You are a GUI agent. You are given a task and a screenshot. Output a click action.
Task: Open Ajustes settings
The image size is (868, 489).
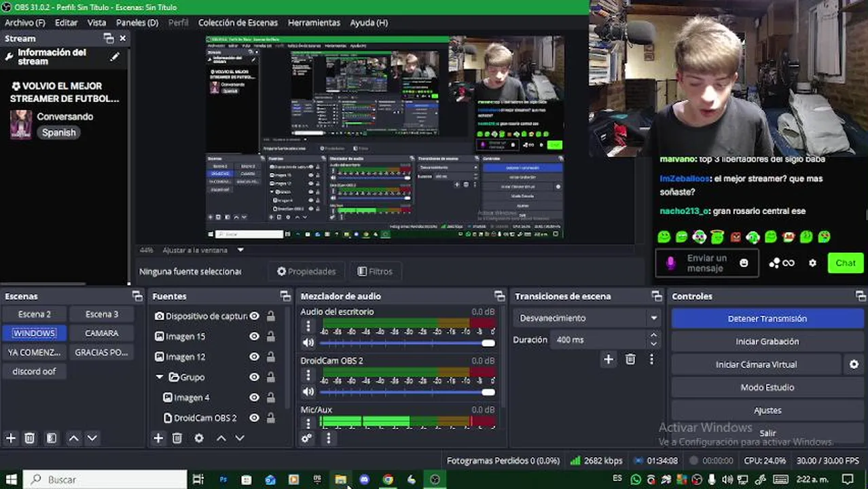pos(767,411)
